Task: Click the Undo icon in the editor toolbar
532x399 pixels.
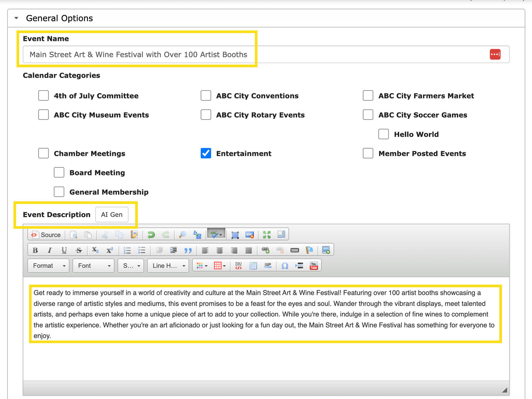Action: coord(151,235)
